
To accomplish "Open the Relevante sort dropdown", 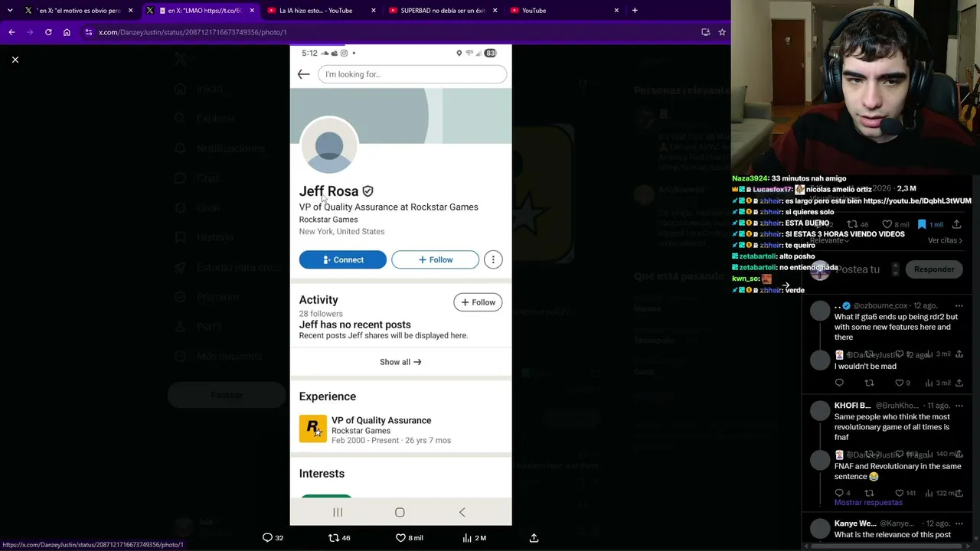I will click(829, 240).
